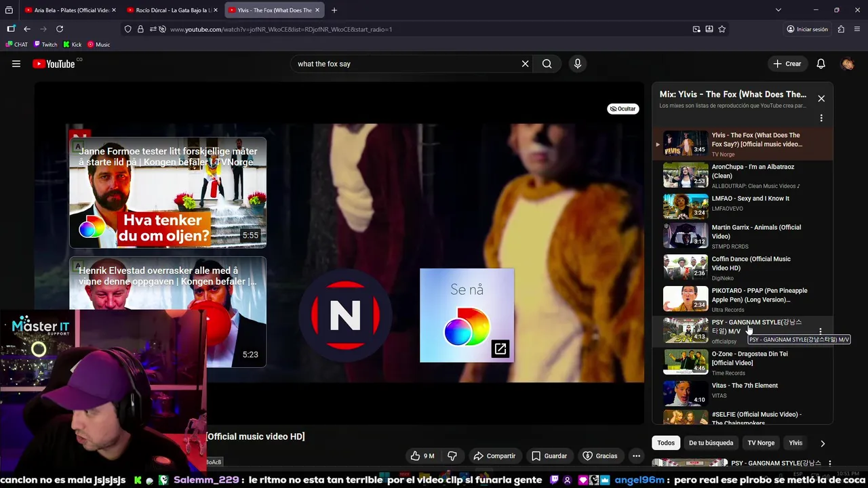Open the tracking protection shield icon
This screenshot has height=488, width=868.
[127, 29]
